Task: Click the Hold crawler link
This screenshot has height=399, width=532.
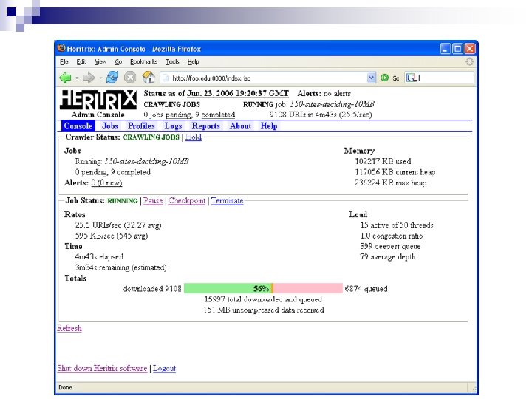Action: pos(194,137)
